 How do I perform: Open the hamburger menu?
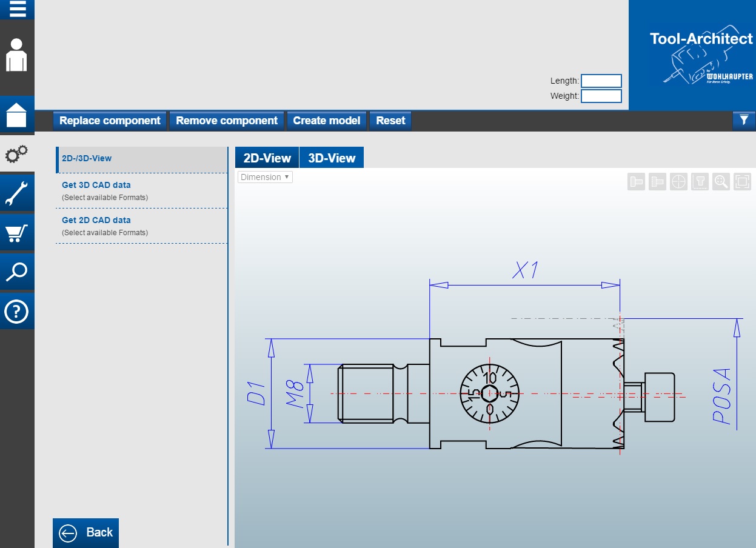pos(17,9)
